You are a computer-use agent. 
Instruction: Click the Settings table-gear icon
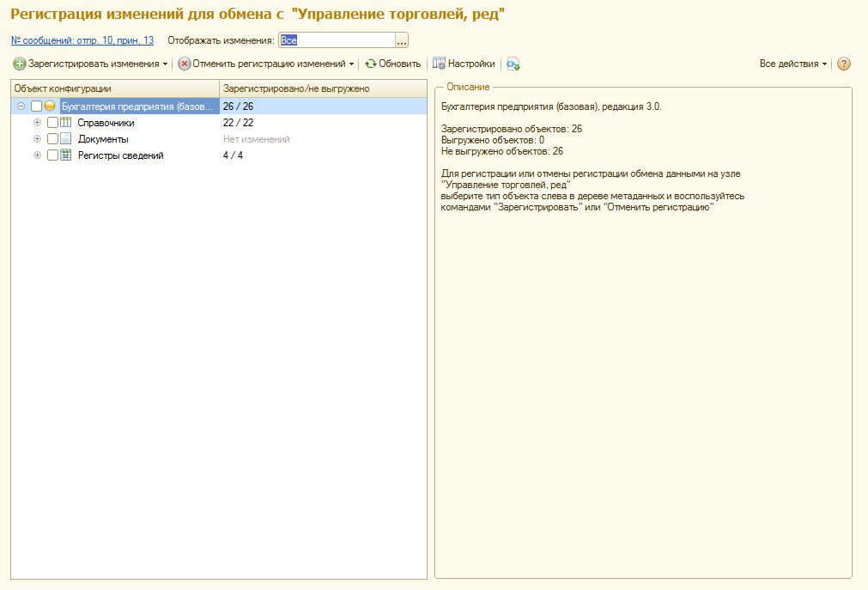[439, 64]
